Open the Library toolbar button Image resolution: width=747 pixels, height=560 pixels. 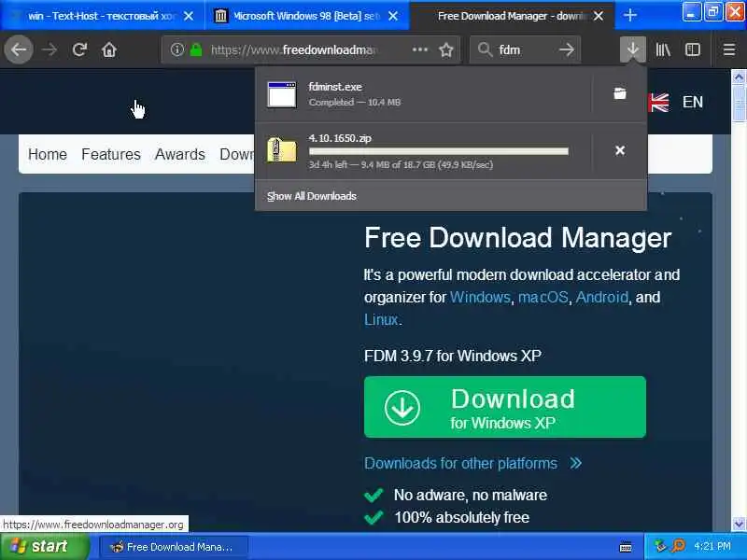coord(663,49)
